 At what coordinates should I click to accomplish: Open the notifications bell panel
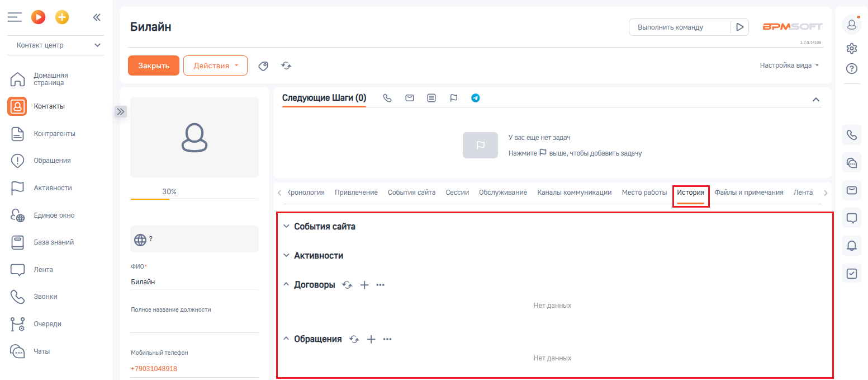click(x=852, y=246)
